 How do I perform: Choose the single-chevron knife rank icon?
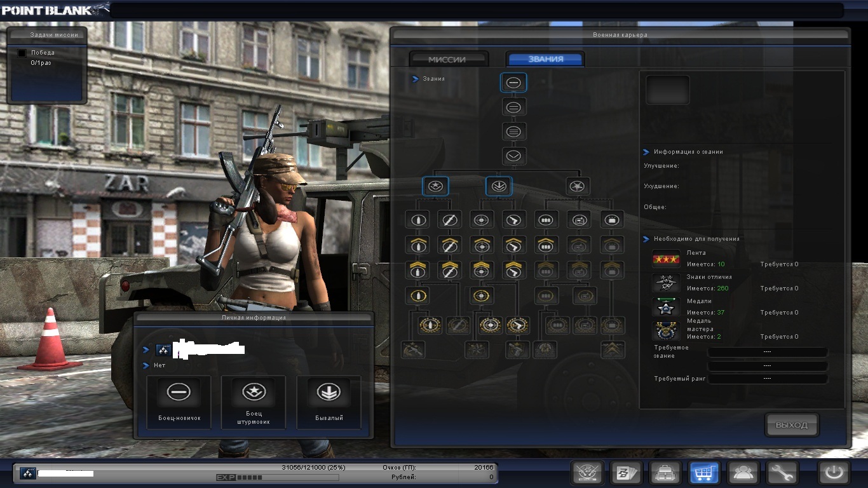point(449,245)
